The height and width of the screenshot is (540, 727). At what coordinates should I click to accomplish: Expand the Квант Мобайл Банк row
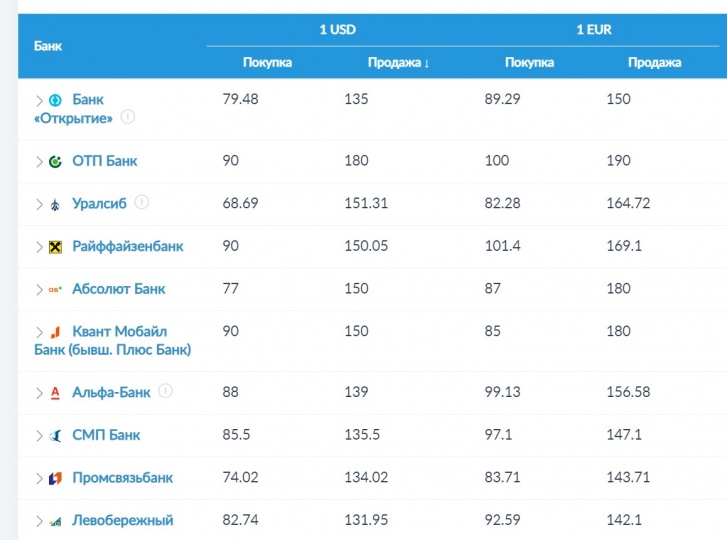(x=40, y=332)
